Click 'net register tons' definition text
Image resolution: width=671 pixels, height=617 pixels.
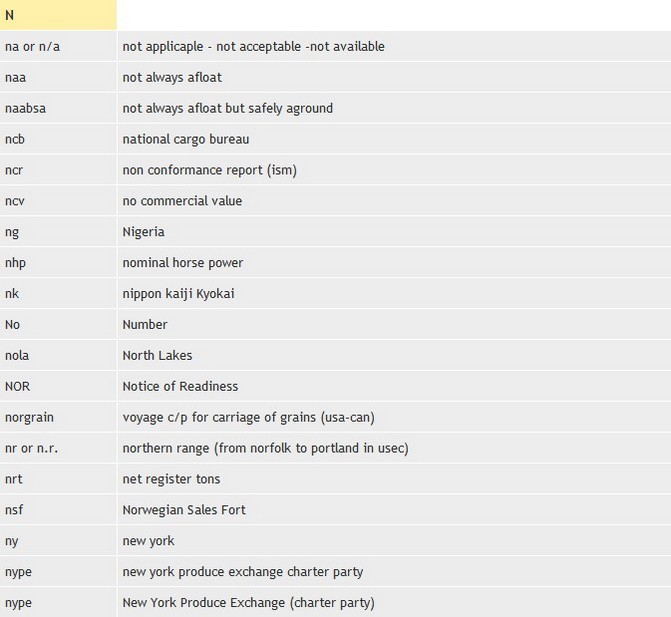171,479
